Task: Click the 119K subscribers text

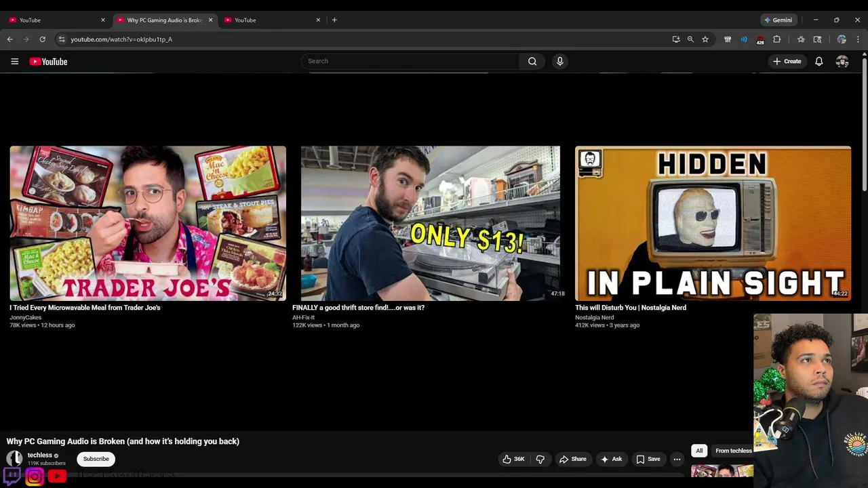Action: (47, 464)
